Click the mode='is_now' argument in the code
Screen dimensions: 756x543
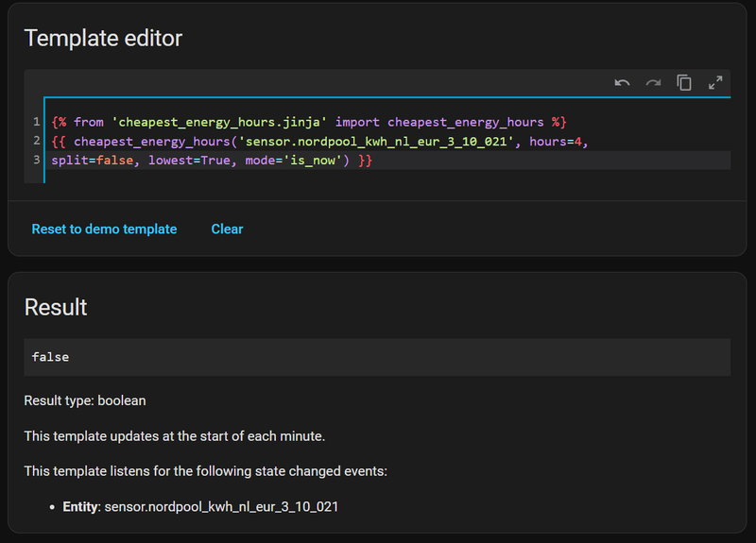point(295,160)
